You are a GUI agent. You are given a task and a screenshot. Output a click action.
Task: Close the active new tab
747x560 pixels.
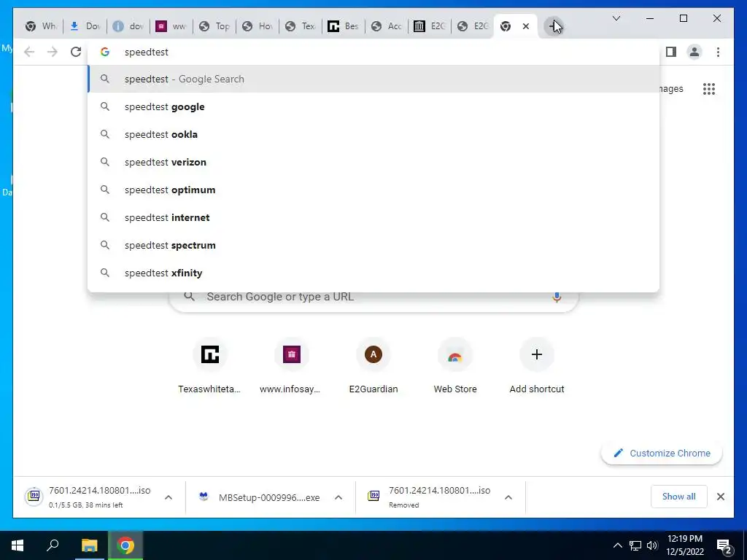[526, 26]
